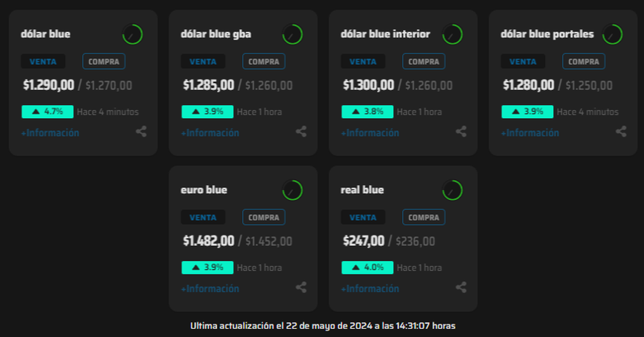Share the euro blue quote

click(301, 288)
